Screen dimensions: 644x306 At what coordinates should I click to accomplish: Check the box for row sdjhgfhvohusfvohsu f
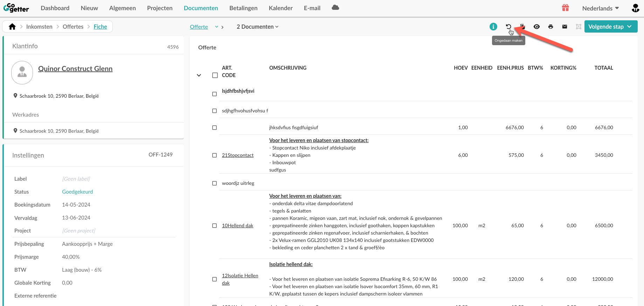[215, 111]
